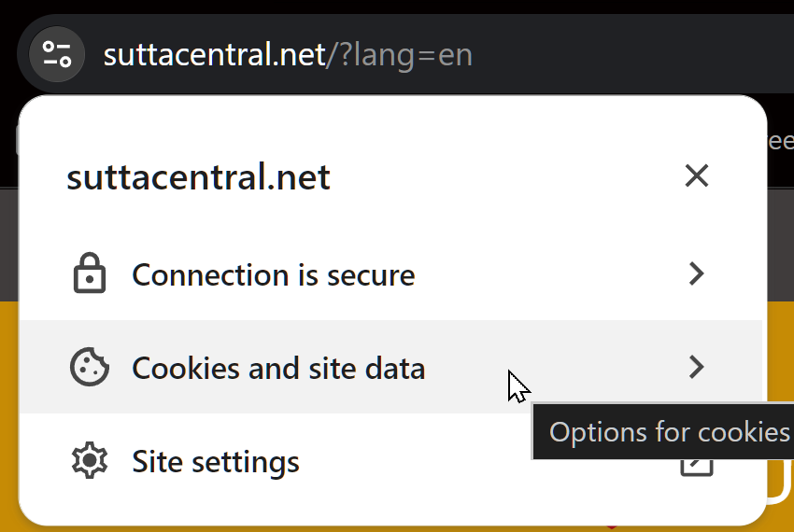Expand the Connection is secure chevron
Viewport: 794px width, 532px height.
click(696, 274)
